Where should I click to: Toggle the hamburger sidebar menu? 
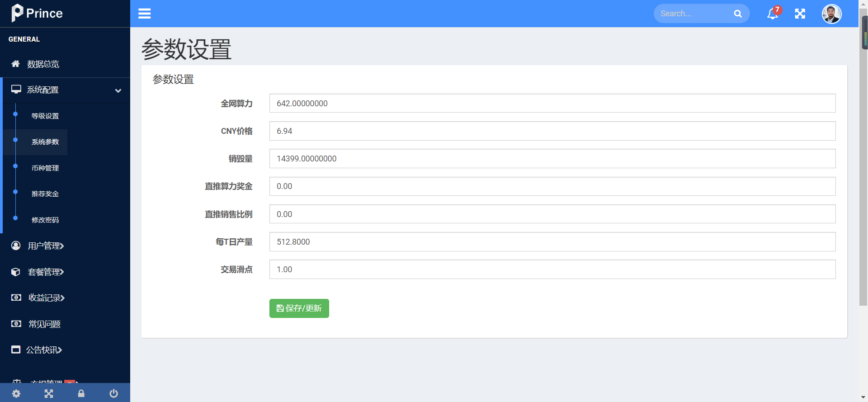145,14
